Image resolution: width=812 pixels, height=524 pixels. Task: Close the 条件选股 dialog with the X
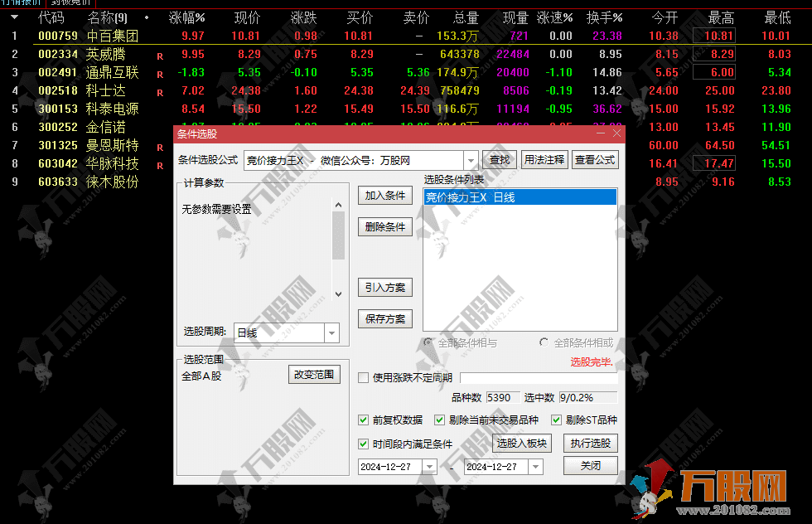point(616,133)
